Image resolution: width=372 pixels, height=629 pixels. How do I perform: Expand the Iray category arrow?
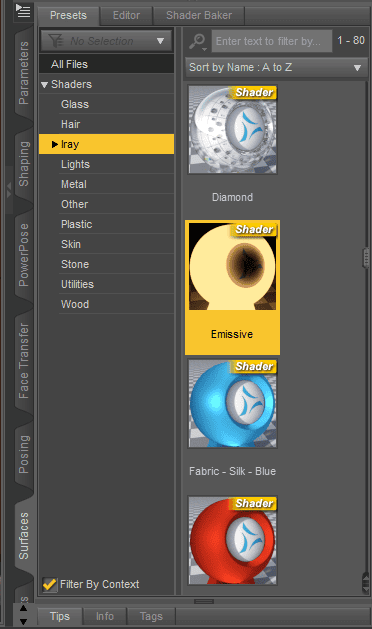[x=55, y=144]
